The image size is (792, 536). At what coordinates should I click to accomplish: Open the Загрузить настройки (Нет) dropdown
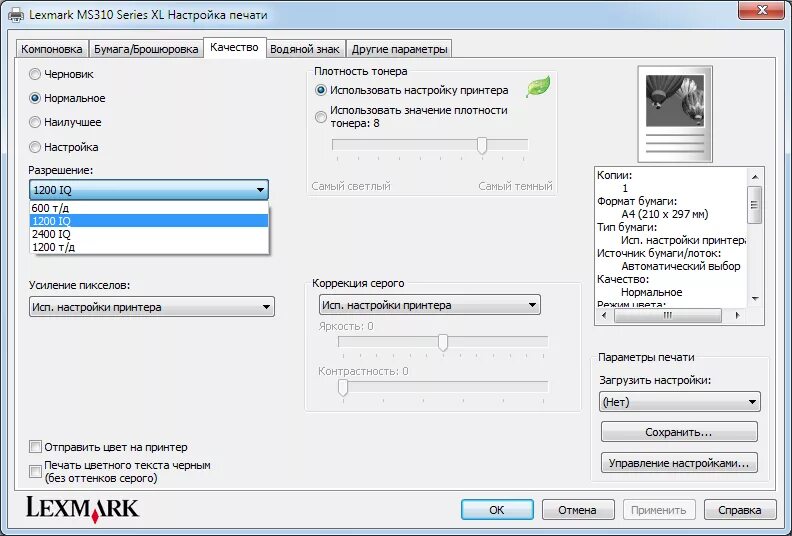[679, 402]
